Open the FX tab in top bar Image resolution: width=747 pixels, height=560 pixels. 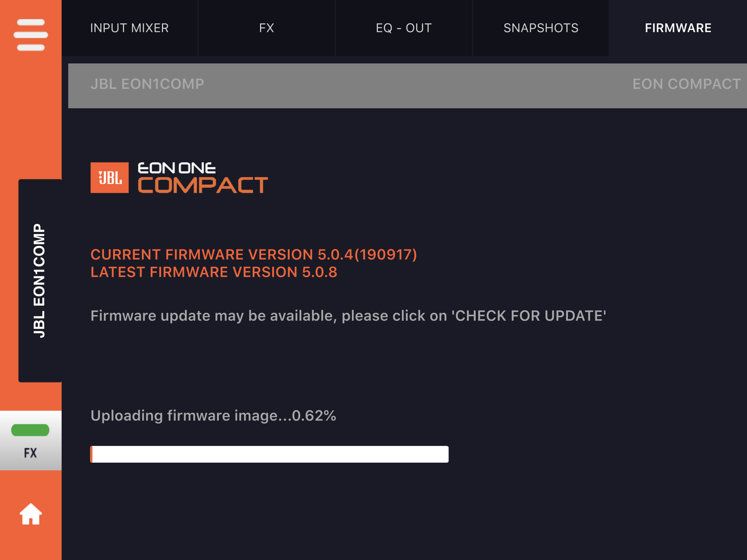[x=266, y=28]
